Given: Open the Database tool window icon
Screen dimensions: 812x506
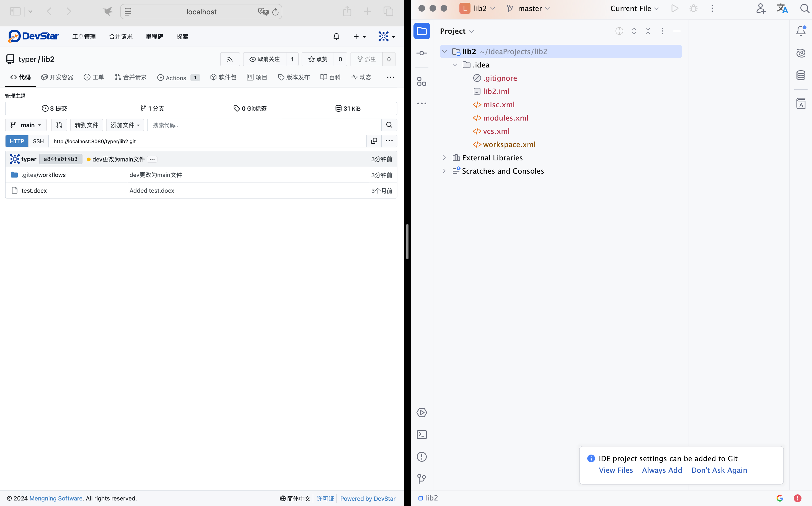Looking at the screenshot, I should pos(801,75).
